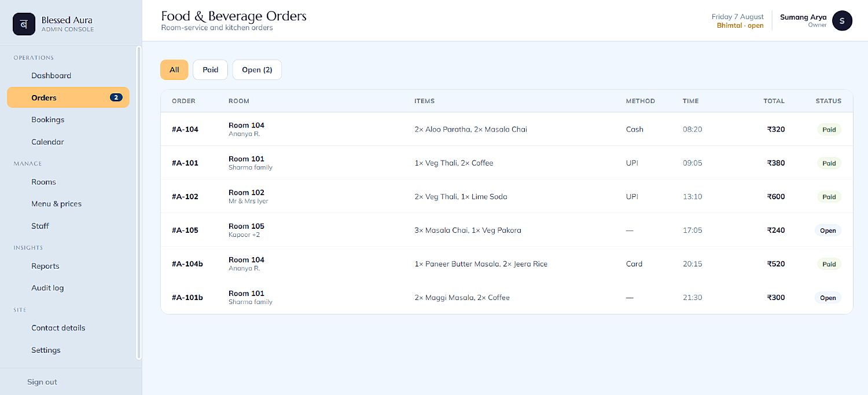Click the ₹520 total amount
868x395 pixels.
pos(776,264)
